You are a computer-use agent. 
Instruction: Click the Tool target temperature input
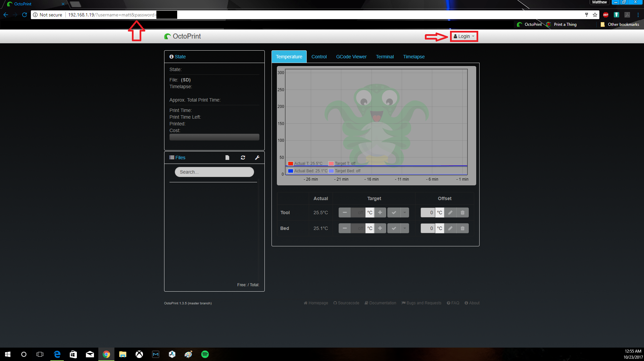(x=358, y=213)
